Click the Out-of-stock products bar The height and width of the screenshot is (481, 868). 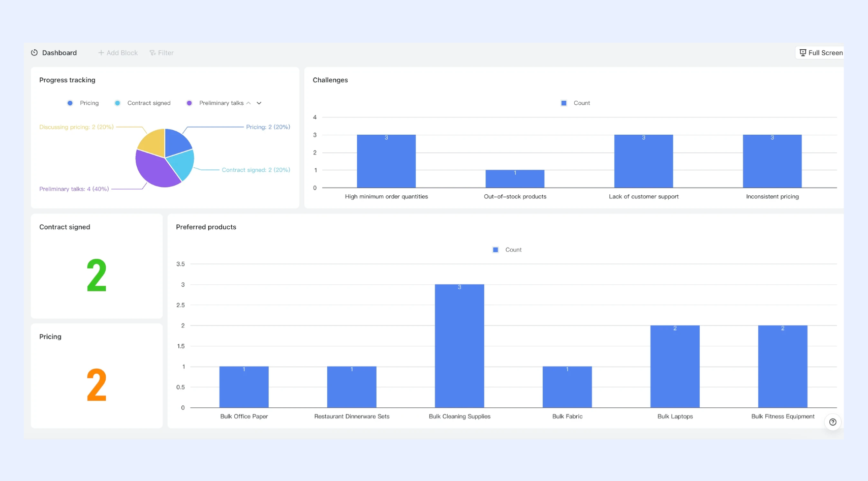(x=515, y=179)
